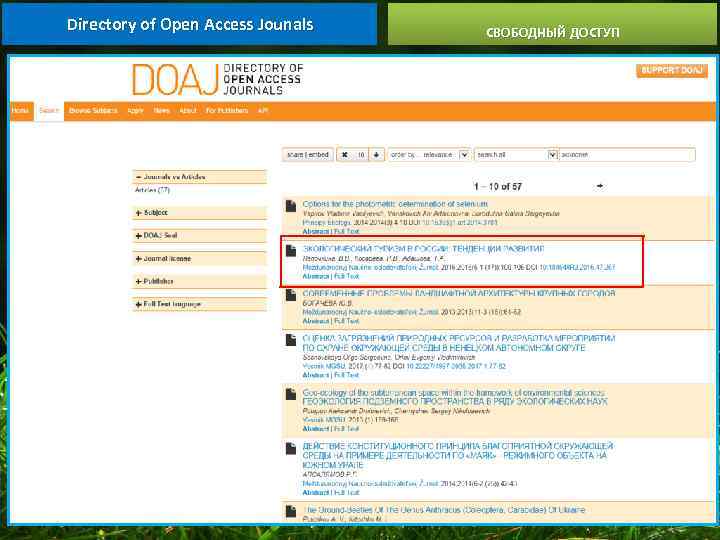Viewport: 720px width, 540px height.
Task: Open Abstract for ОЦЕНКА ЗАГРЯЗНЕНИЙ article
Action: coord(316,375)
